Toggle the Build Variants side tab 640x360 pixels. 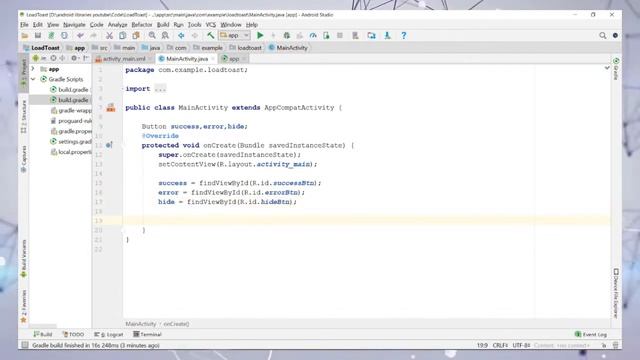pyautogui.click(x=24, y=259)
